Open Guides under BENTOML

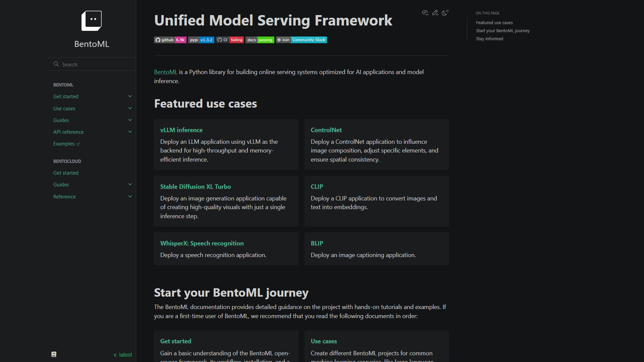click(x=61, y=120)
